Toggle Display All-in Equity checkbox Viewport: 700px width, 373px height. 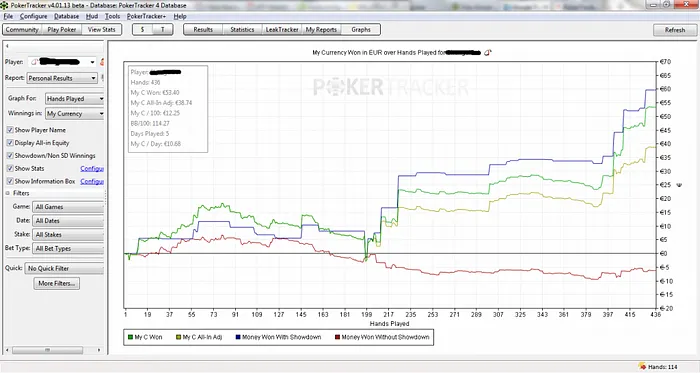(10, 143)
